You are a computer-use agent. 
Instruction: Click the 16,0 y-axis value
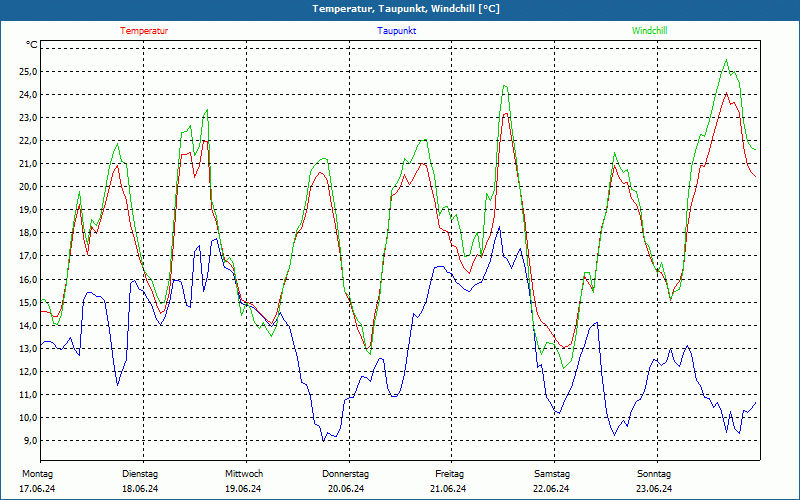click(28, 279)
